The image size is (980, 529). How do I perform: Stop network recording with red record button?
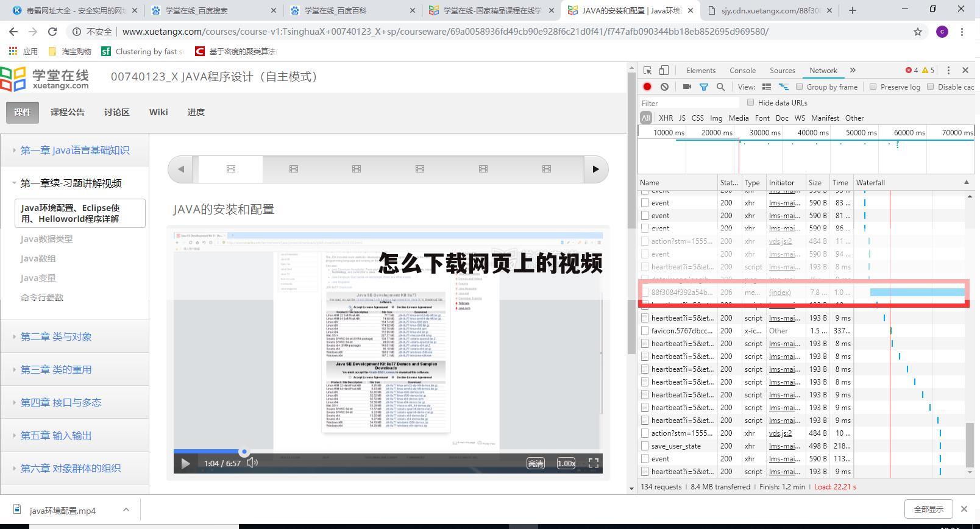(647, 87)
